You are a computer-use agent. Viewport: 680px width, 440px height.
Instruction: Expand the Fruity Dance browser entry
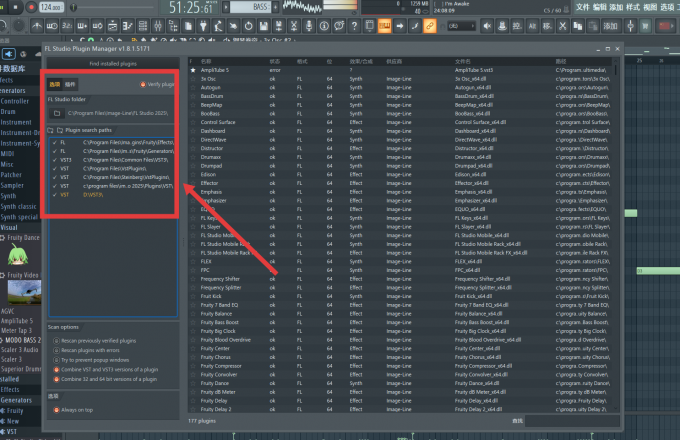(21, 238)
